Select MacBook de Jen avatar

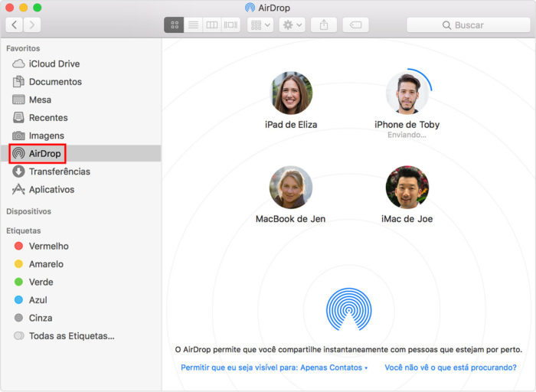coord(291,188)
